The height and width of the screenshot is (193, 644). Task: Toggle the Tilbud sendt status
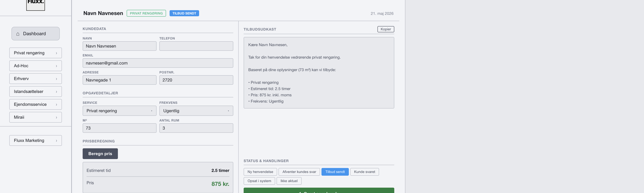(335, 172)
